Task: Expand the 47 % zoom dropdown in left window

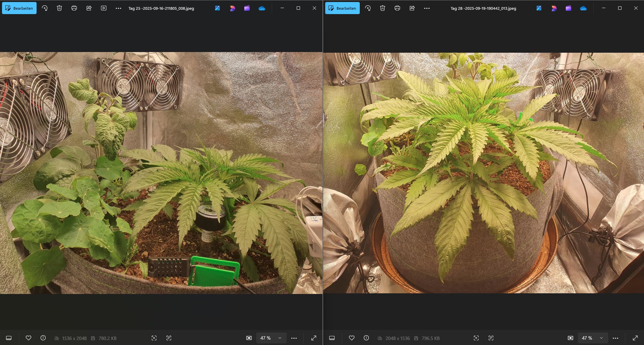Action: [x=280, y=338]
